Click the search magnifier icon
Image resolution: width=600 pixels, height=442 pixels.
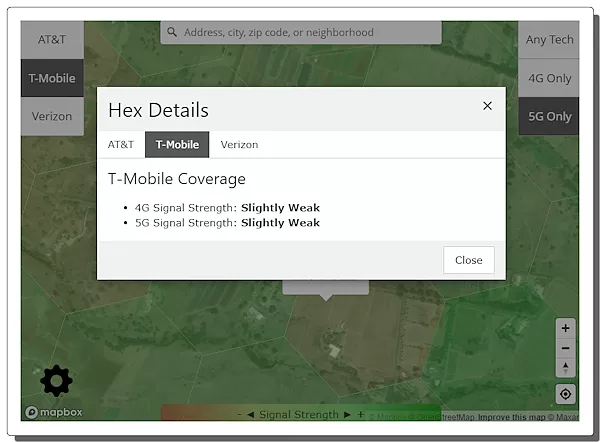[172, 32]
